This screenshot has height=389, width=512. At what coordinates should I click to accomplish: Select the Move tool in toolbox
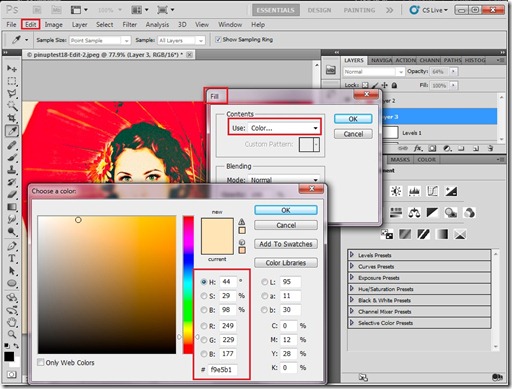(x=12, y=68)
